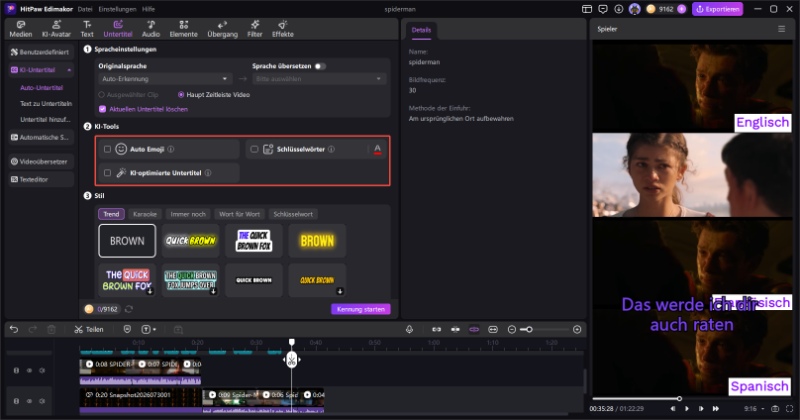Click the fit-timeline-to-window icon
The image size is (800, 420).
coord(493,330)
